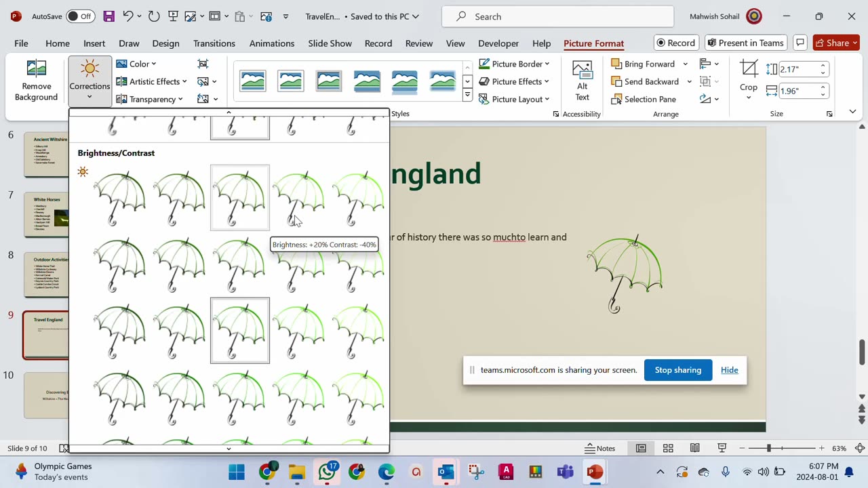Image resolution: width=868 pixels, height=488 pixels.
Task: Select Brightness +20% Contrast -40% thumbnail
Action: point(300,198)
